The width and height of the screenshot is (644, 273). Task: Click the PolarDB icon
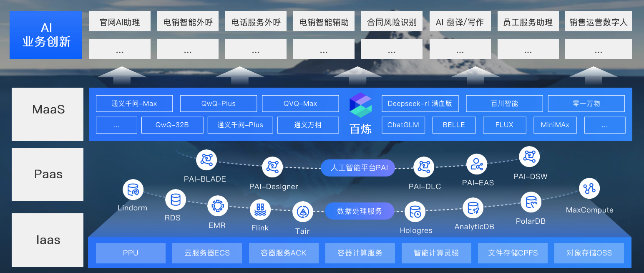pyautogui.click(x=531, y=202)
